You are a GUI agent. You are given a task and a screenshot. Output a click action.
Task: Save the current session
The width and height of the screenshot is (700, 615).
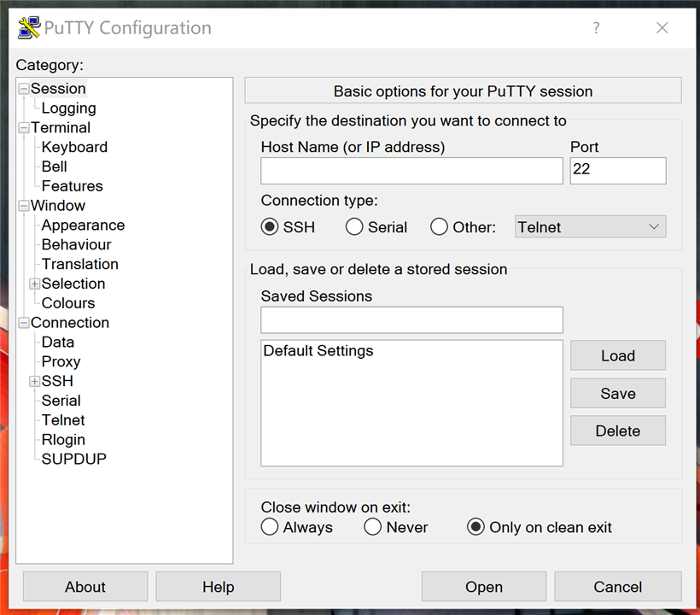click(x=617, y=394)
